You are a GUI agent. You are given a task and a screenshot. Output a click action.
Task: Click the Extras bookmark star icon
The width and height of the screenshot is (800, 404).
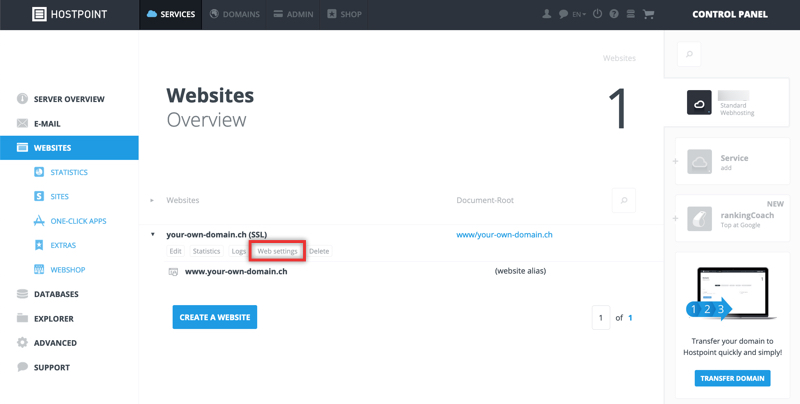(39, 245)
